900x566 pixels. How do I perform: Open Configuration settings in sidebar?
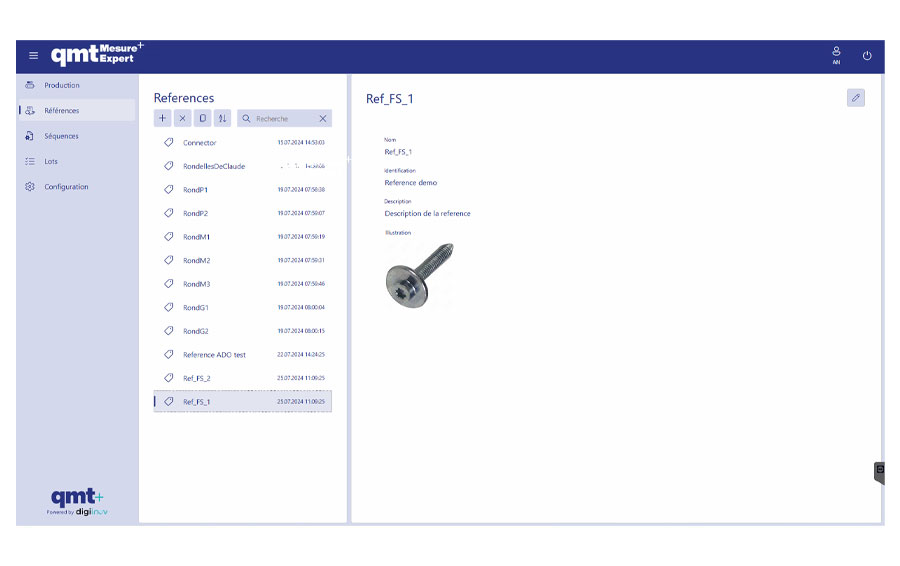coord(66,187)
